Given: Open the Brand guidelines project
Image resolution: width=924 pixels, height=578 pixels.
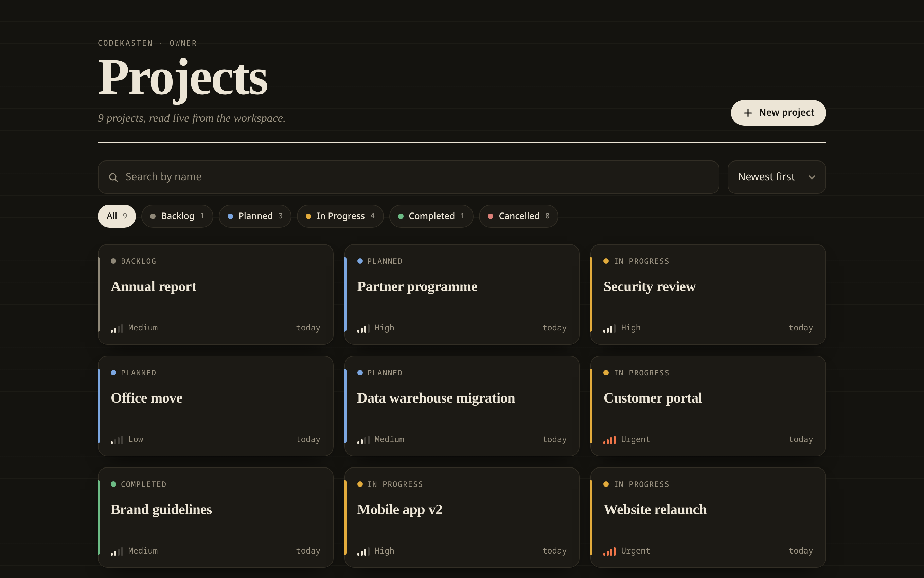Looking at the screenshot, I should pos(215,517).
